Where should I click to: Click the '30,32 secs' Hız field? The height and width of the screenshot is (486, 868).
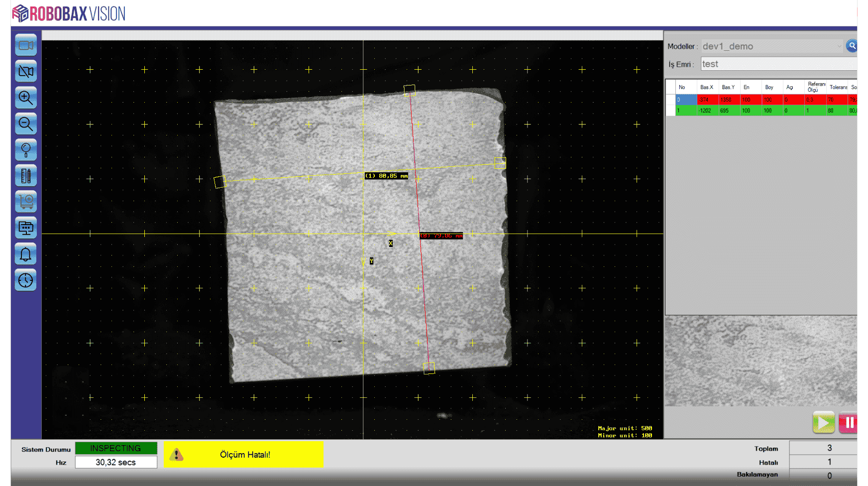click(x=116, y=462)
